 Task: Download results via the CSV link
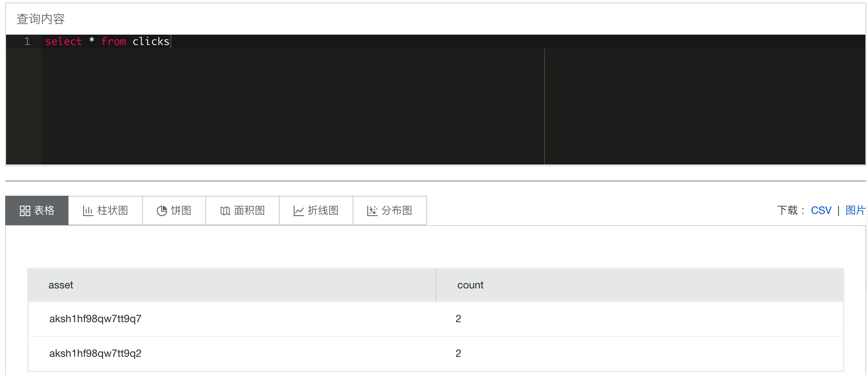pyautogui.click(x=821, y=210)
